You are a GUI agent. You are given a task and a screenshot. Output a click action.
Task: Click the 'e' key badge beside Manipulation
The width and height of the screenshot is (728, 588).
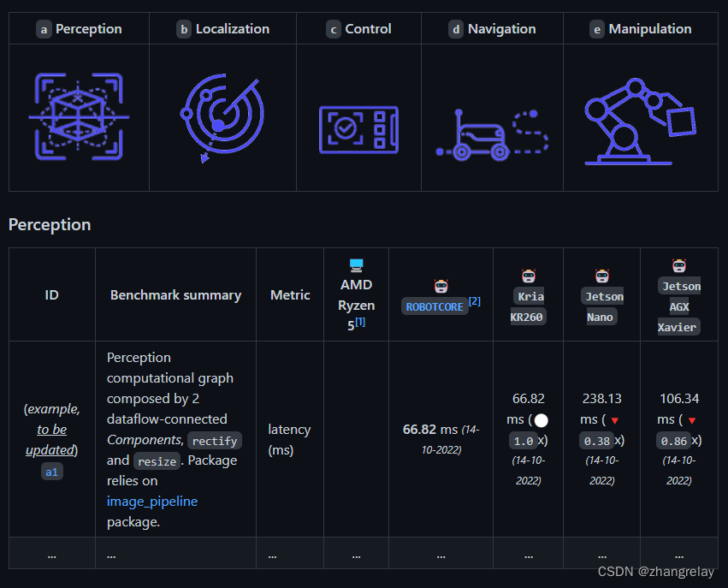click(597, 29)
